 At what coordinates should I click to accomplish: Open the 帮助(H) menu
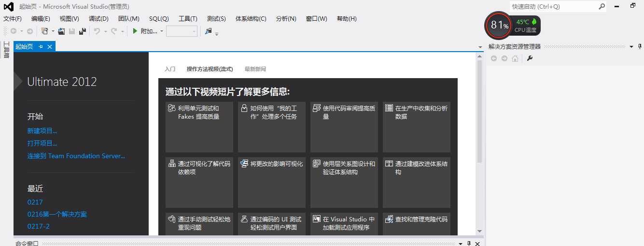coord(347,19)
